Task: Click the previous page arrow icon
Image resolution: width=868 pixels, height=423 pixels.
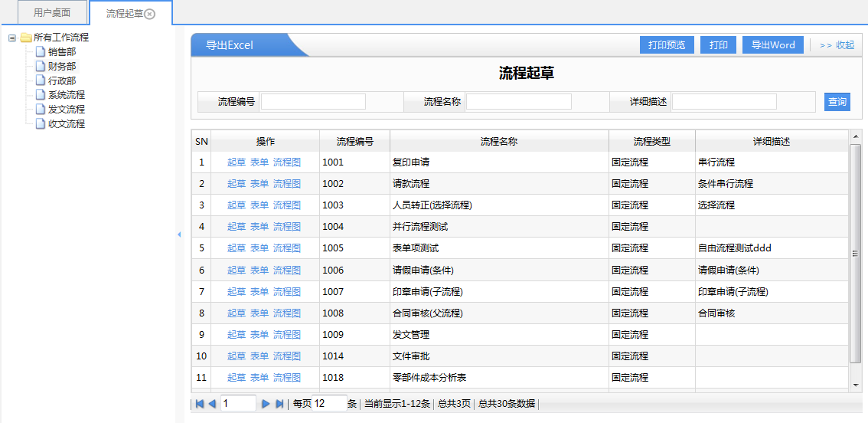Action: point(212,404)
